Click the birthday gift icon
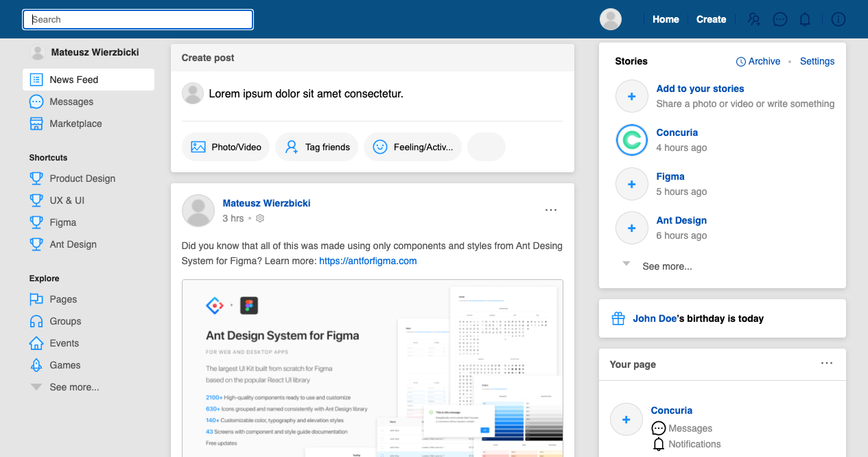 click(x=618, y=318)
